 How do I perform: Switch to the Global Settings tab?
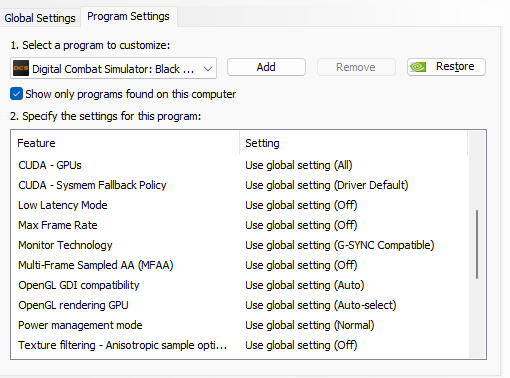[x=40, y=18]
